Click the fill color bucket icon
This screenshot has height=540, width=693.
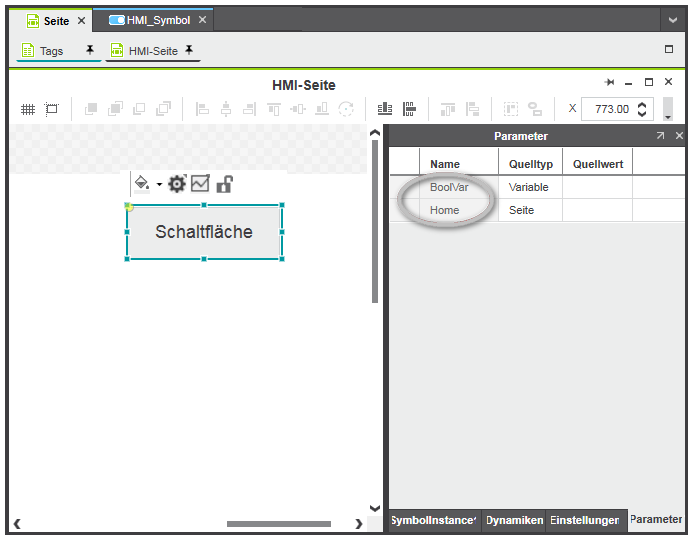tap(141, 183)
